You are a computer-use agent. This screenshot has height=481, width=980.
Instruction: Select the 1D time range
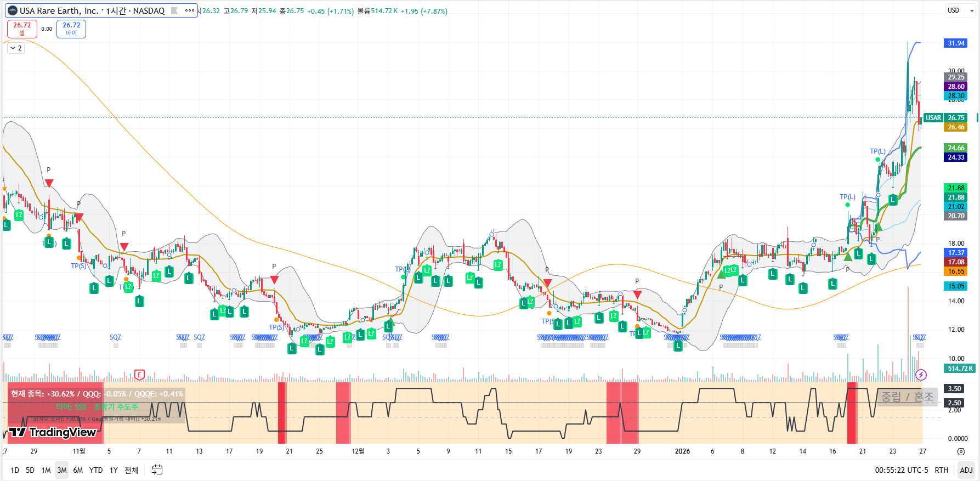(x=15, y=470)
